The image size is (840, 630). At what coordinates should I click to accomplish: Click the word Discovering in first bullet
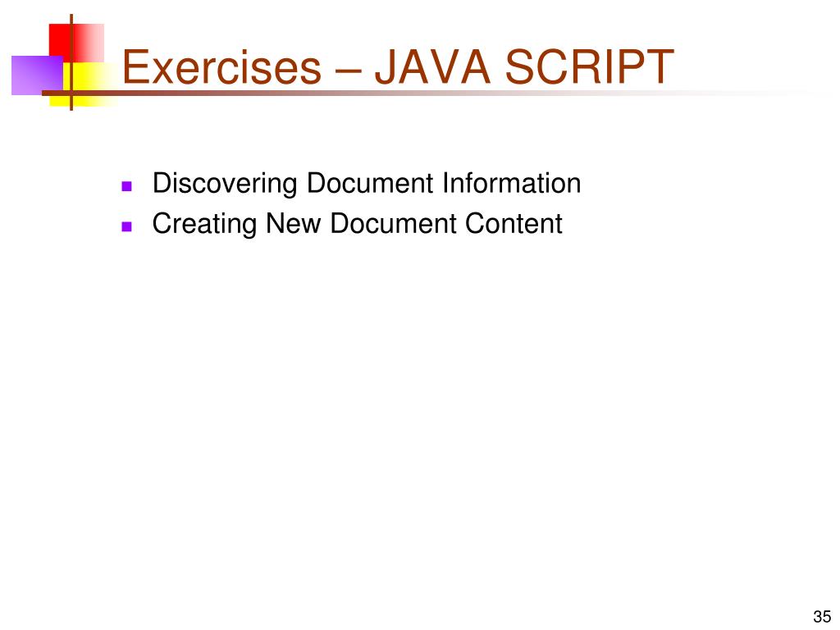[225, 185]
